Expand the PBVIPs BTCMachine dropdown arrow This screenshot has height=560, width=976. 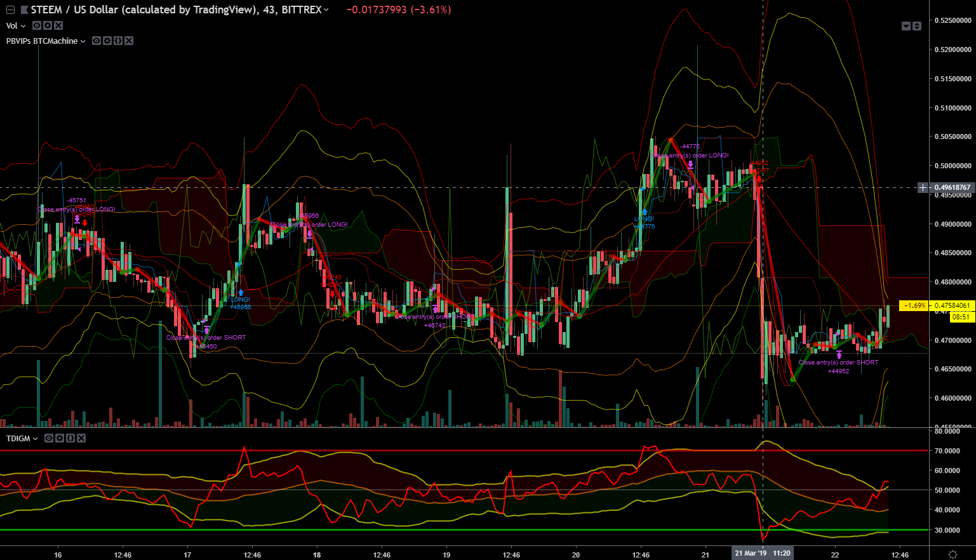(83, 41)
